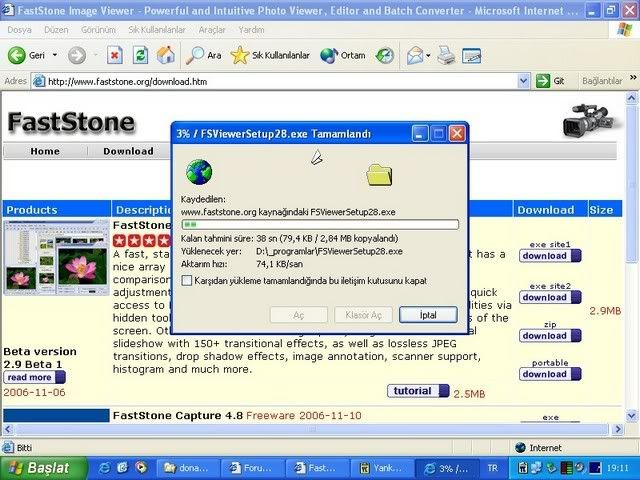
Task: Switch to the Foru... taskbar window button
Action: coord(252,468)
